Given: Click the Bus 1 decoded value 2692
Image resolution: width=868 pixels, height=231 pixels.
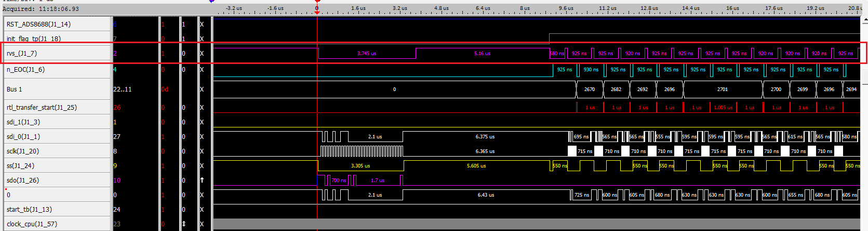Looking at the screenshot, I should coord(643,89).
